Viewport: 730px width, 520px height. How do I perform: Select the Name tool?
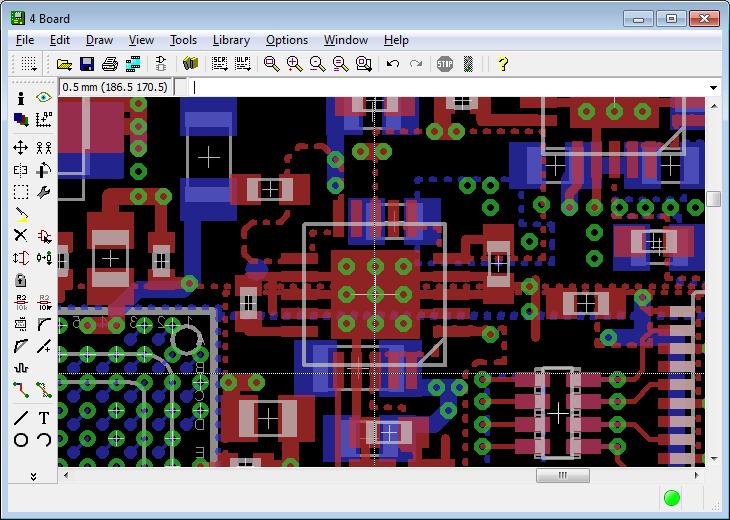pos(20,302)
